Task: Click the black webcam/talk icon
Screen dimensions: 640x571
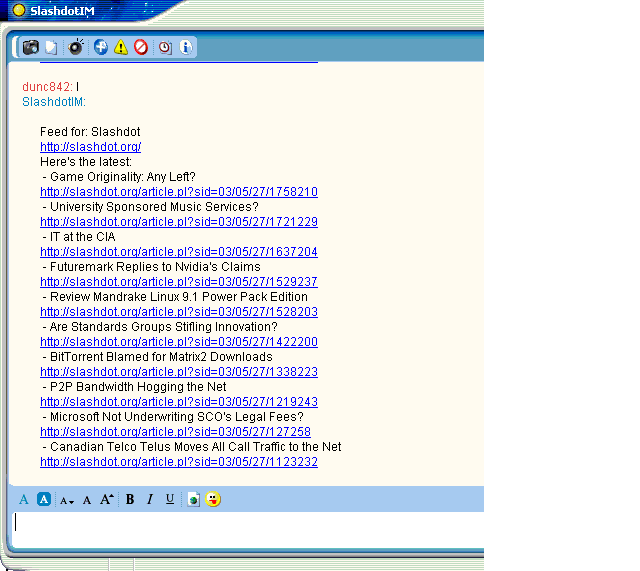Action: pyautogui.click(x=76, y=47)
